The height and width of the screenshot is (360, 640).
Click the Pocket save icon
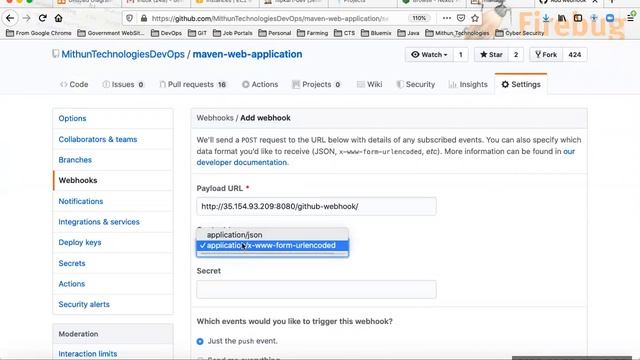461,18
